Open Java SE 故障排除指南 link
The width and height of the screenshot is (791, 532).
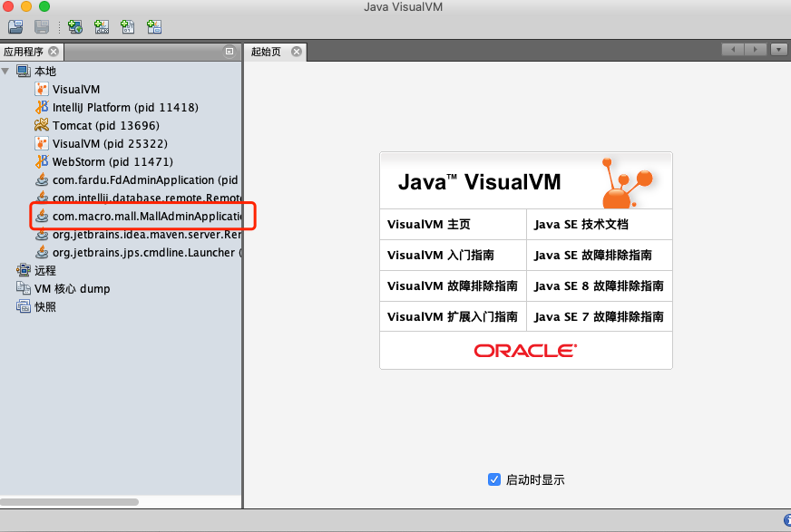592,255
